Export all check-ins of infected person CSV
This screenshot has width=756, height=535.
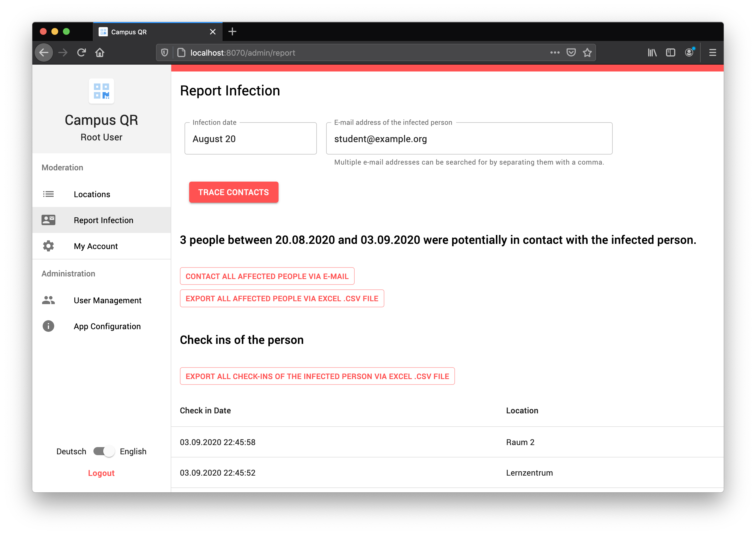pos(317,376)
